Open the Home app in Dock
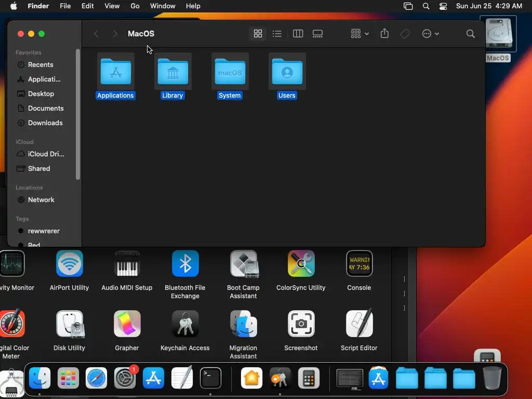The image size is (532, 399). tap(251, 378)
